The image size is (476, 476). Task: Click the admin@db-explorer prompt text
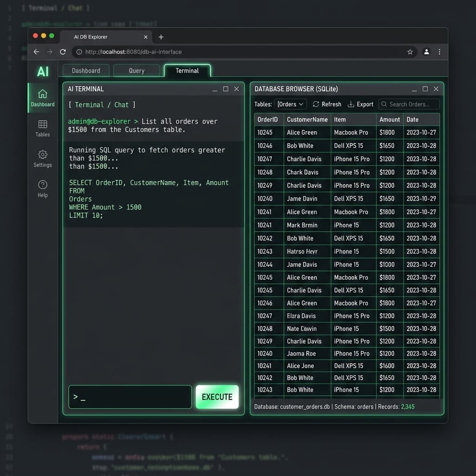pos(99,121)
